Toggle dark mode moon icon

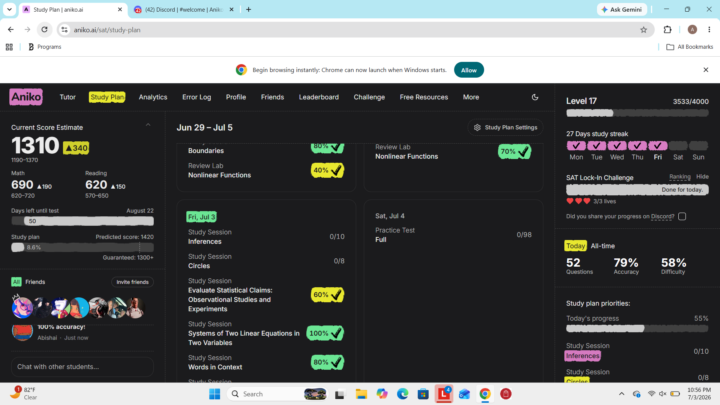(x=534, y=97)
